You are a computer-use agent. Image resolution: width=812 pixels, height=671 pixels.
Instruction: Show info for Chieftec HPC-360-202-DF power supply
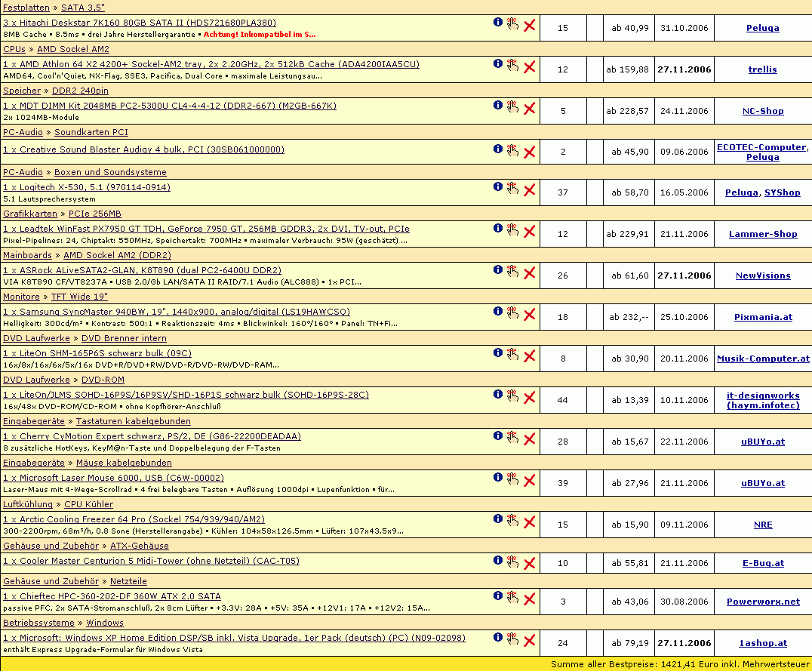497,596
